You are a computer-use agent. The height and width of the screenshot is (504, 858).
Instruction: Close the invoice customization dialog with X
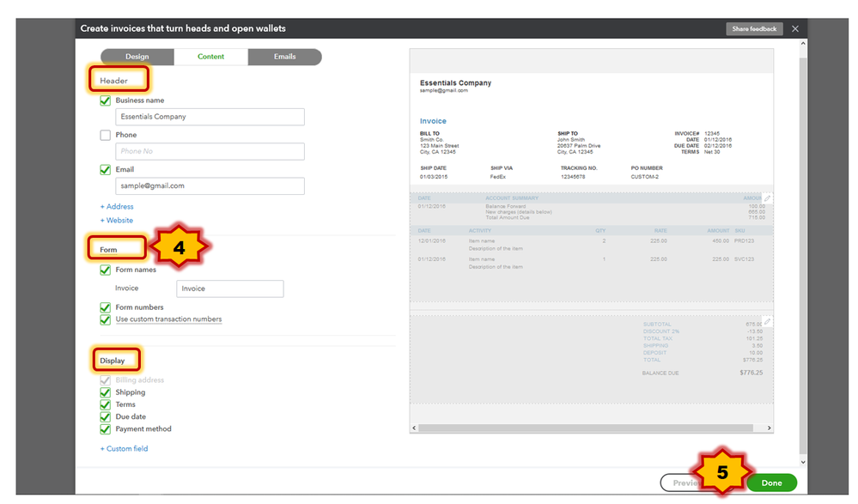tap(795, 28)
